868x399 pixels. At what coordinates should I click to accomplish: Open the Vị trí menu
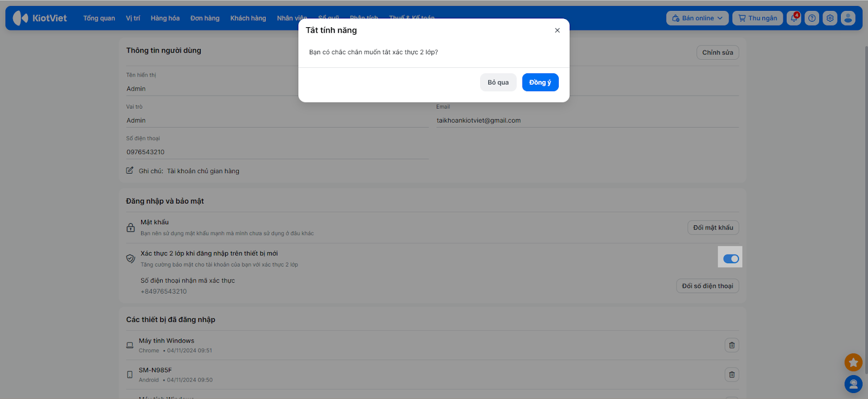click(133, 18)
